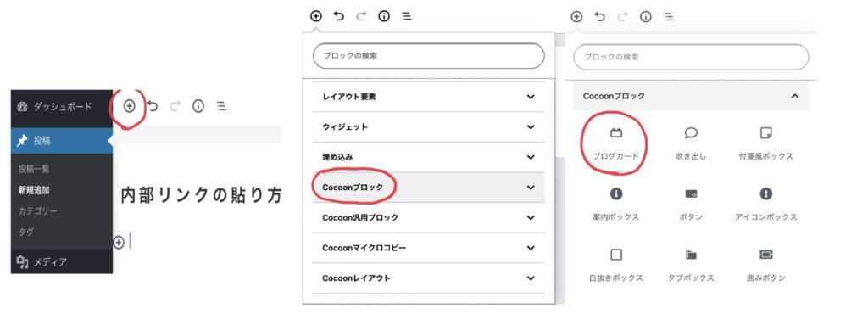Viewport: 868px width, 314px height.
Task: Go to 投稿一覧 in the sidebar
Action: (34, 169)
